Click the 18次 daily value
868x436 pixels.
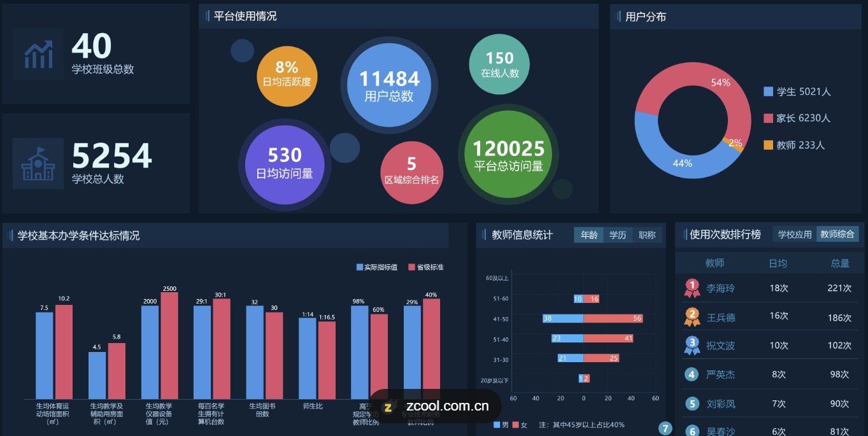pos(779,288)
